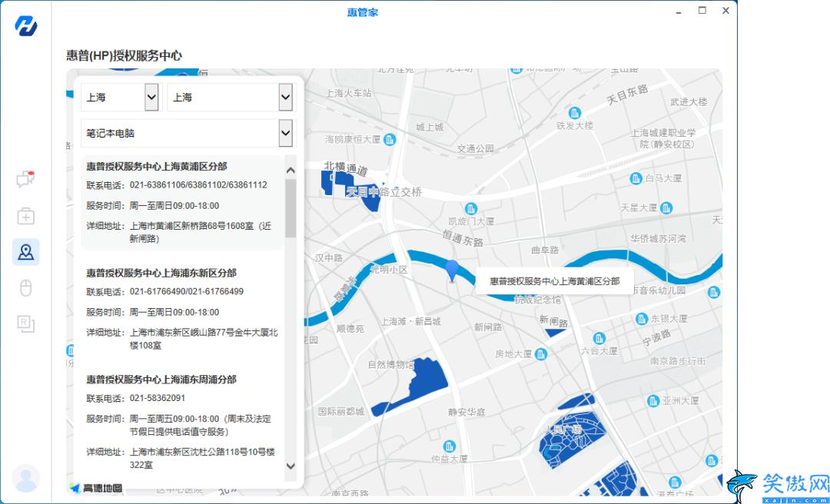Click the 惠普(HP)授权服务中心 heading
Viewport: 830px width, 504px height.
(124, 55)
